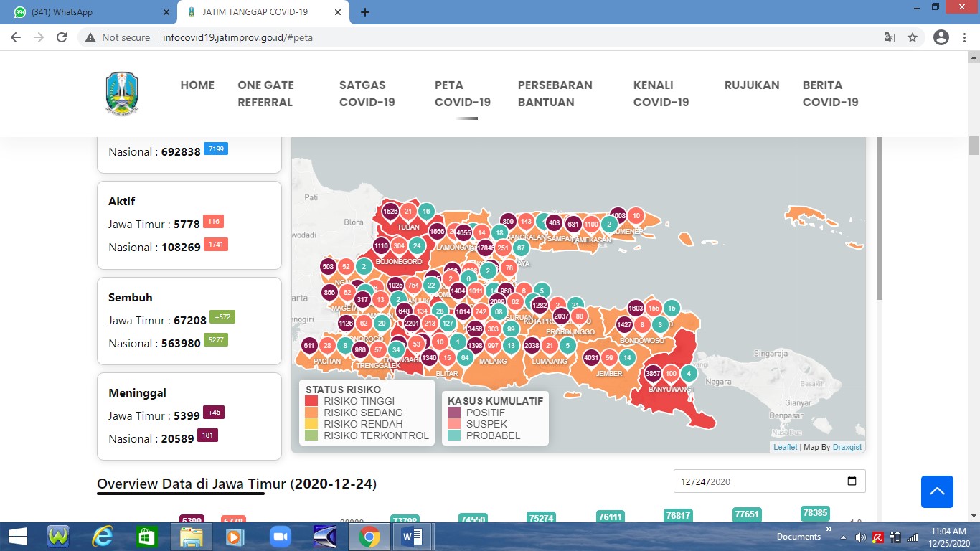
Task: Click the taskbar volume speaker icon
Action: 861,537
